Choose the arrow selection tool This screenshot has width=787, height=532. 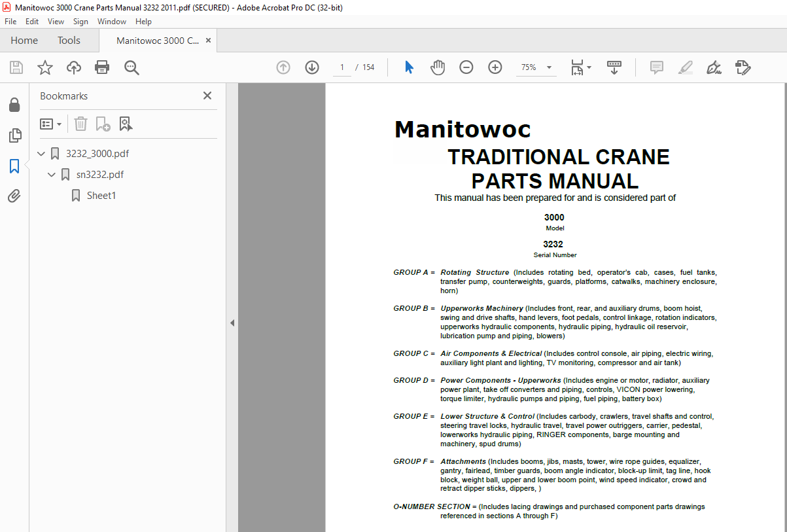pos(409,67)
